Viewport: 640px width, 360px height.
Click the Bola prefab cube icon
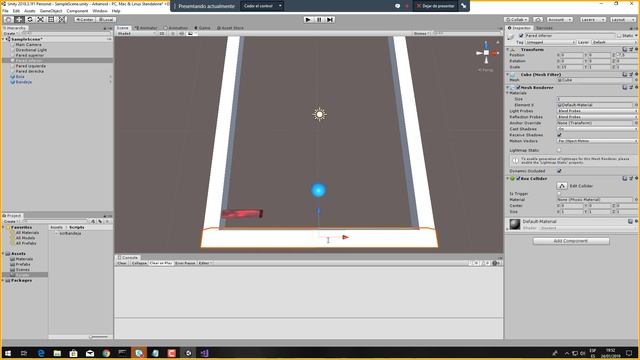coord(12,77)
